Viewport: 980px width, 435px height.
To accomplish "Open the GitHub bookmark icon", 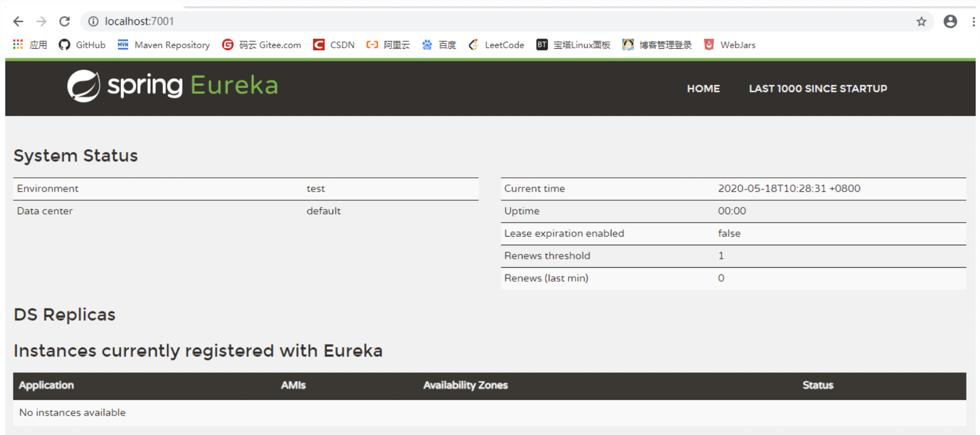I will coord(65,44).
